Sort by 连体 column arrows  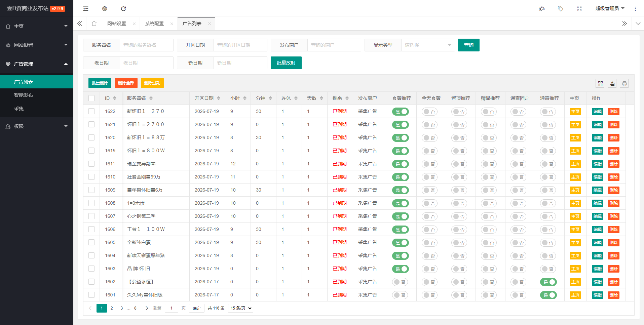[x=296, y=98]
